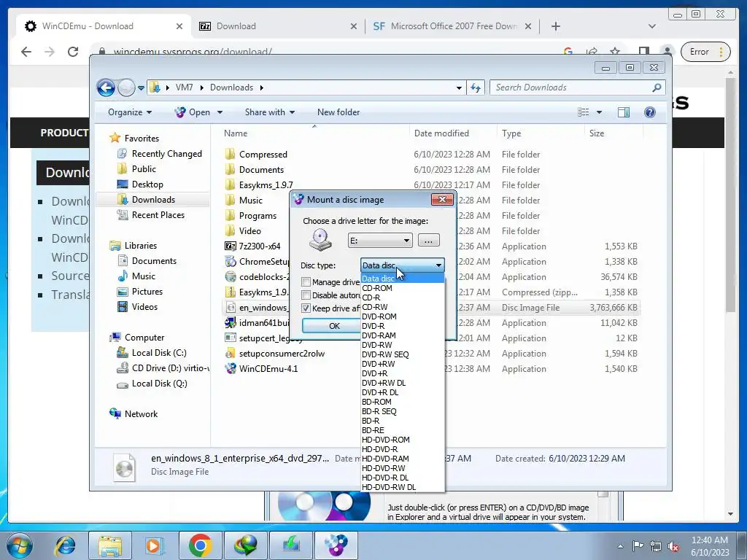Open Windows Media Player taskbar icon
This screenshot has width=747, height=560.
[153, 545]
